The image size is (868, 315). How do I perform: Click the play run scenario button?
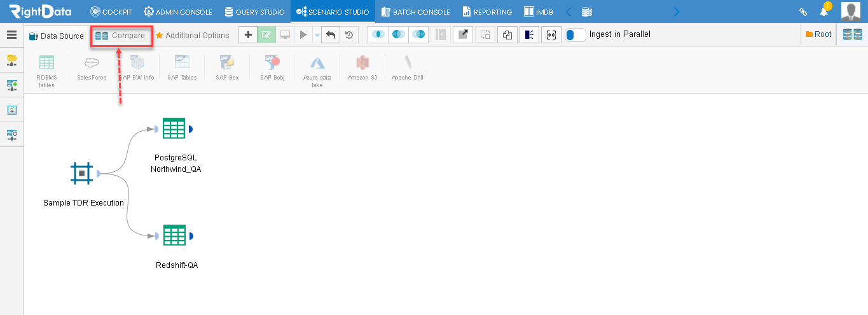click(x=303, y=35)
